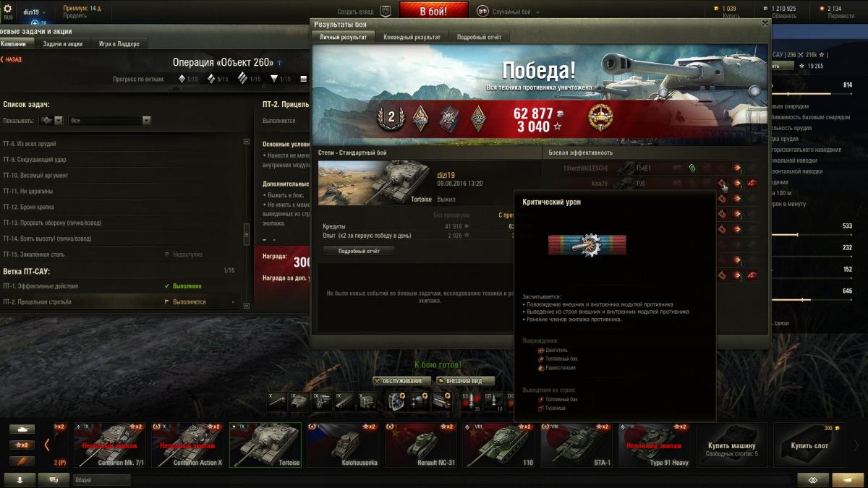868x488 pixels.
Task: Click the Общий chat input field
Action: 101,480
